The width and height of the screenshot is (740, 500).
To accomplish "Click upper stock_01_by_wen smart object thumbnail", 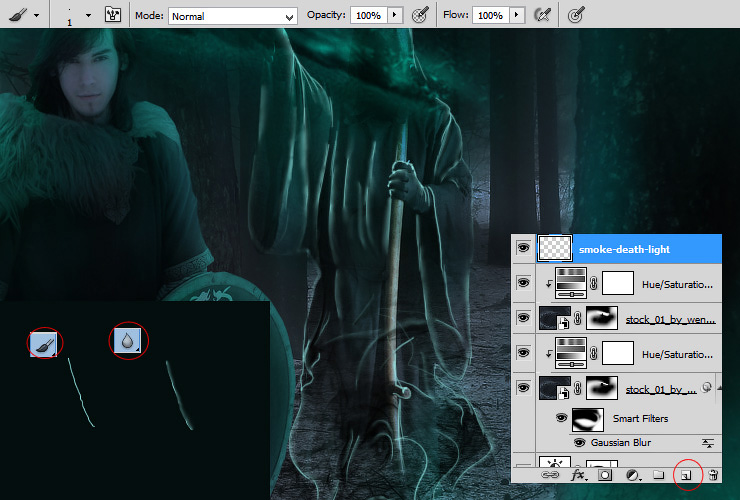I will pos(555,318).
